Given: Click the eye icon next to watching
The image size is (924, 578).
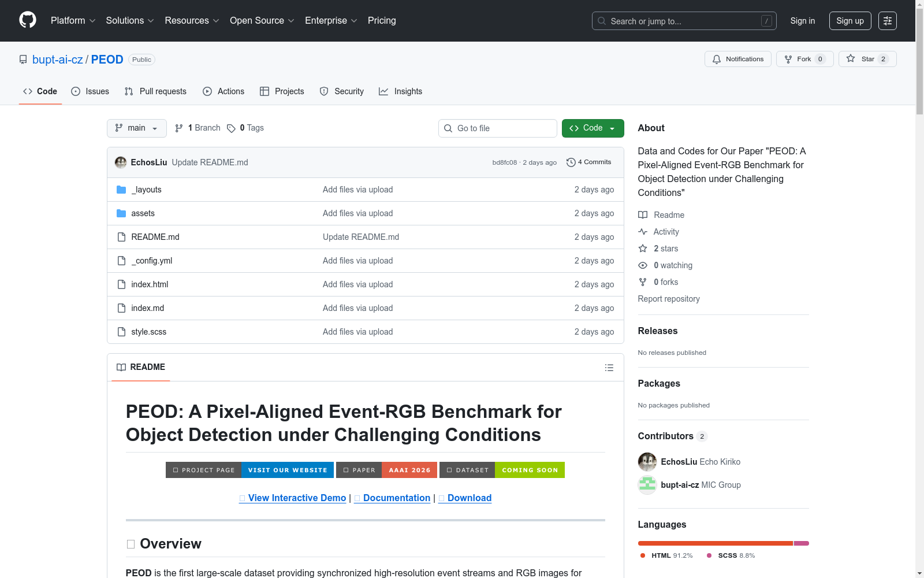Looking at the screenshot, I should point(643,265).
